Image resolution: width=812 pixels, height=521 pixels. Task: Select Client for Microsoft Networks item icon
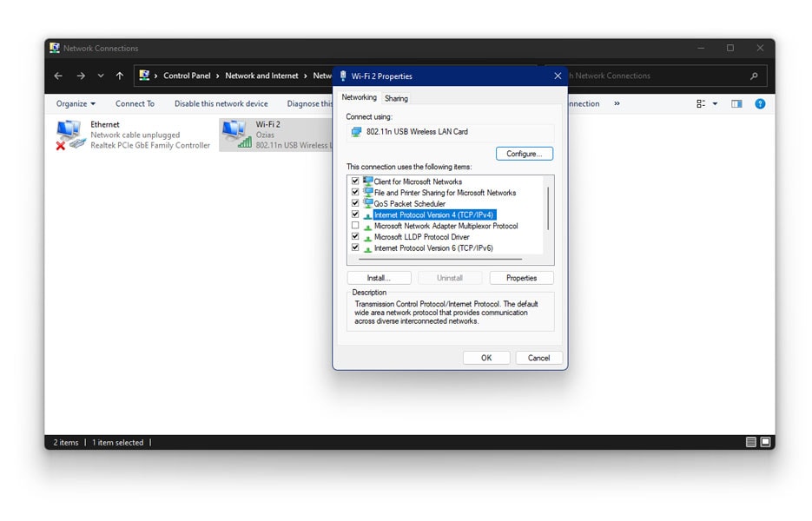[367, 181]
